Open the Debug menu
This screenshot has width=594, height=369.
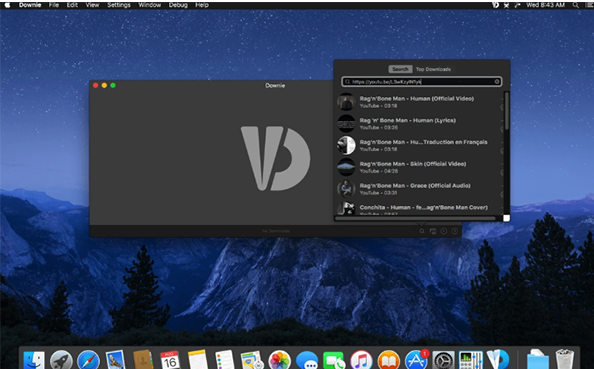(178, 5)
